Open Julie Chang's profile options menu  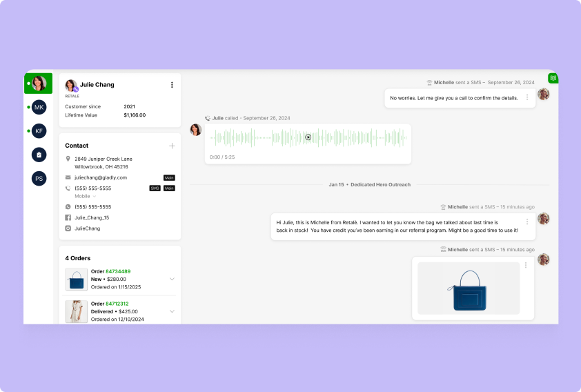click(x=172, y=85)
